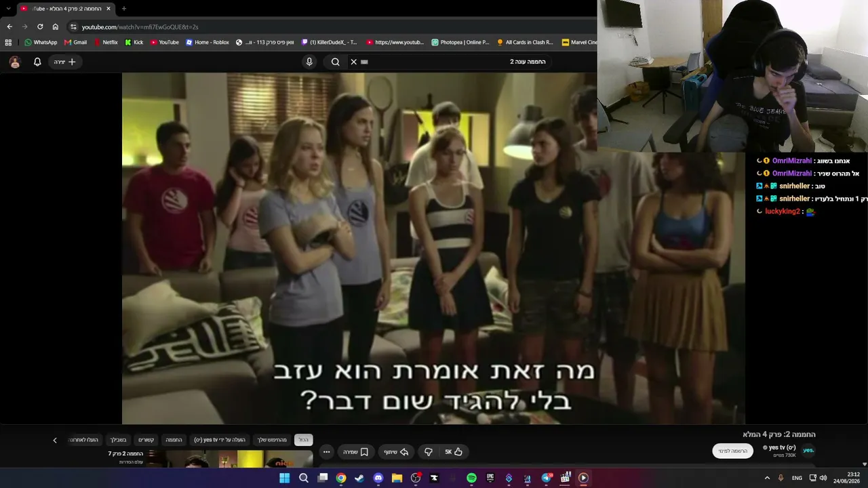
Task: Open the 'Home - Roblox' bookmark
Action: click(207, 42)
